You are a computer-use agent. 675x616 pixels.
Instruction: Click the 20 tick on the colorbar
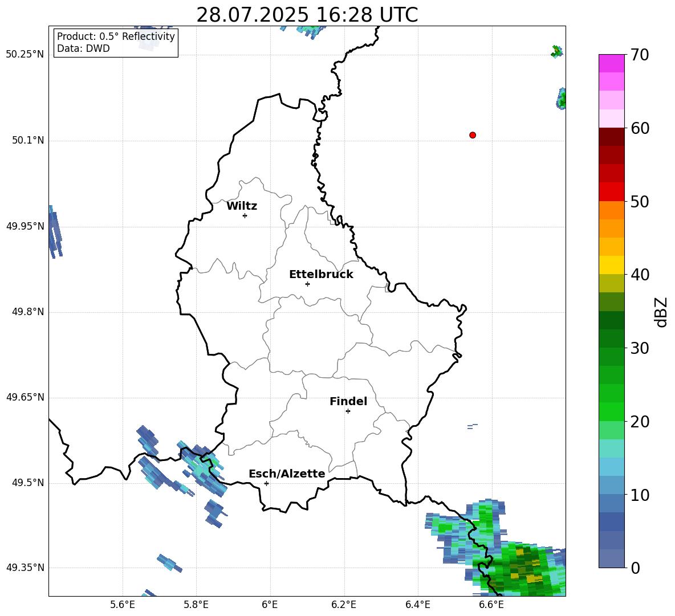tap(640, 422)
